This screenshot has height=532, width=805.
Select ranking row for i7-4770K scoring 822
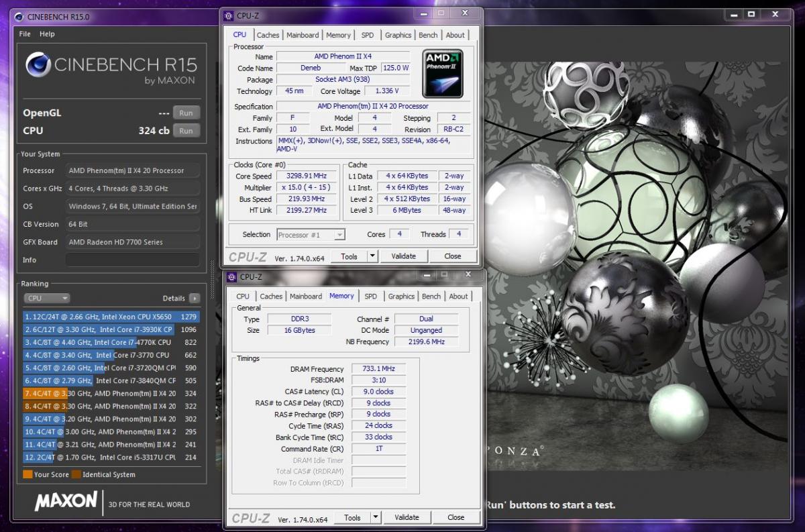pyautogui.click(x=111, y=342)
